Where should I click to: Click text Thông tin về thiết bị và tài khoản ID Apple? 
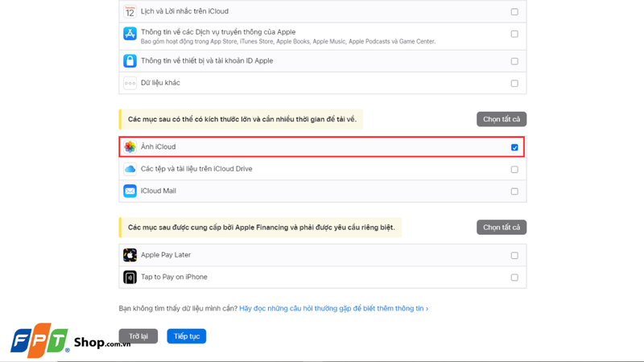tap(207, 61)
